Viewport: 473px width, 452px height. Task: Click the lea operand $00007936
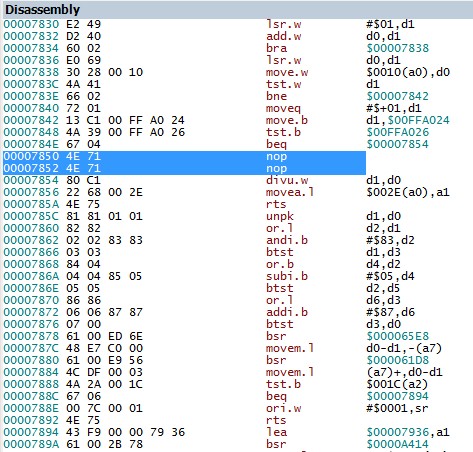tap(397, 432)
